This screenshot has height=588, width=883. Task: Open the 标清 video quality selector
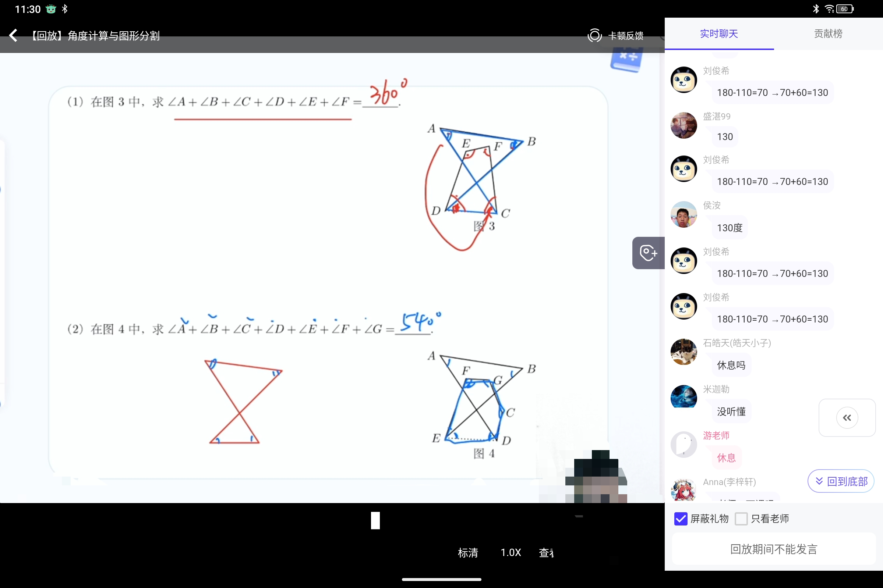tap(467, 552)
